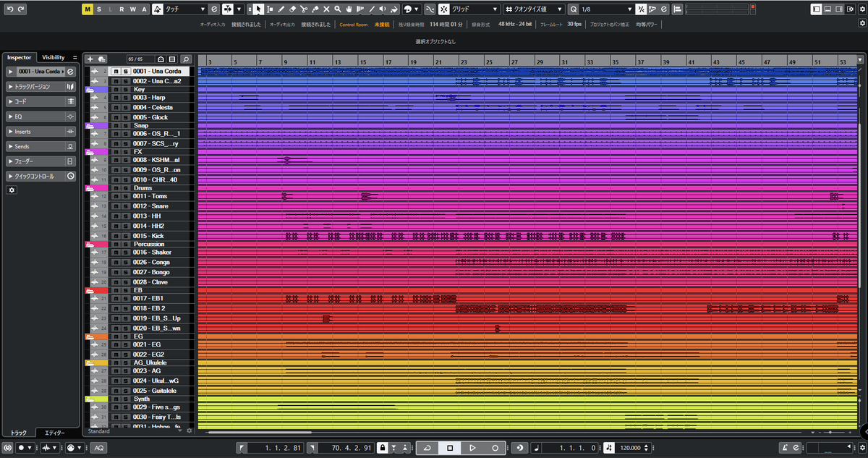Expand the トラックバージョン inspector section
Viewport: 868px width, 458px height.
41,87
